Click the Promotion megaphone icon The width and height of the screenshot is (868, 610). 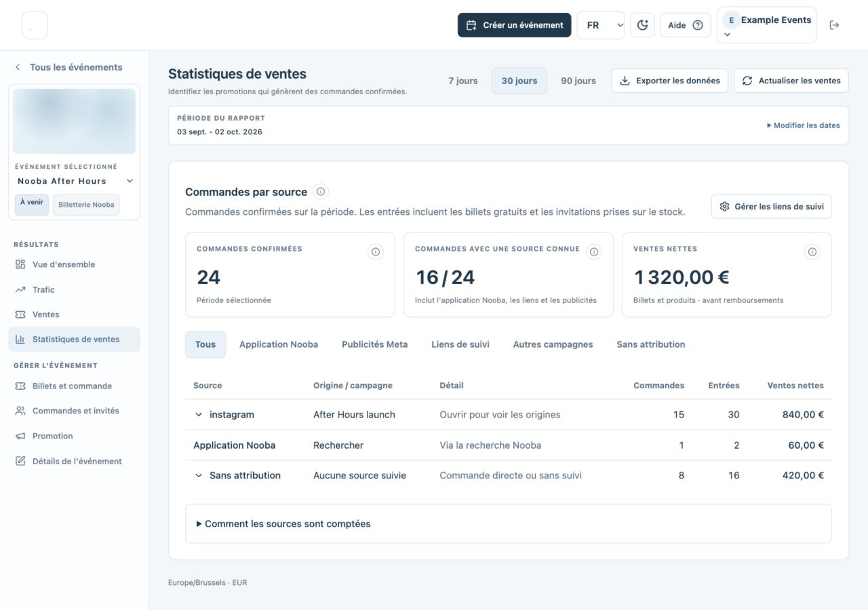coord(20,436)
